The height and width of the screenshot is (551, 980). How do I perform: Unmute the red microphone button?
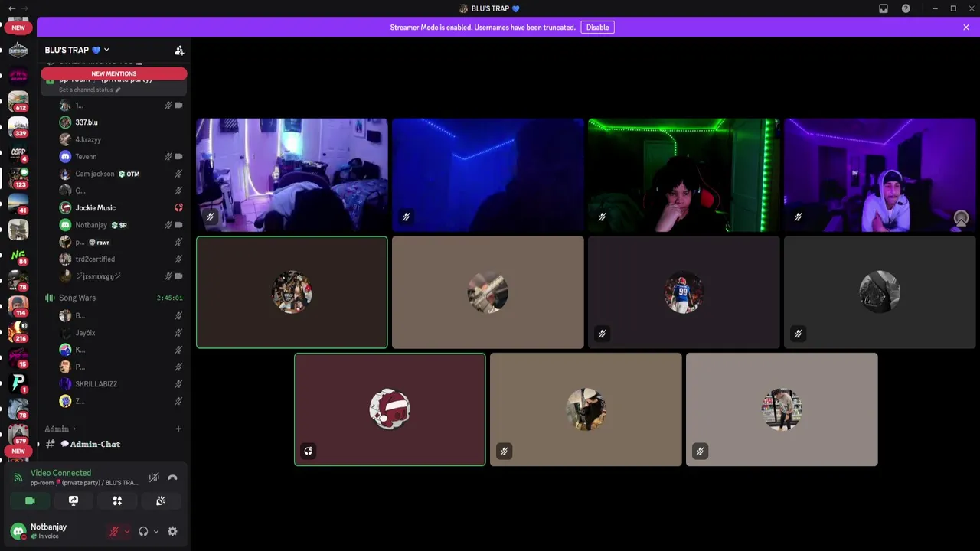point(114,531)
